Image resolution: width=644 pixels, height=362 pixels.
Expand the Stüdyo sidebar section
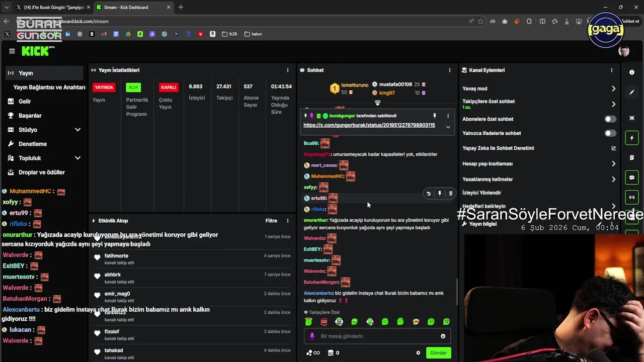(x=77, y=130)
